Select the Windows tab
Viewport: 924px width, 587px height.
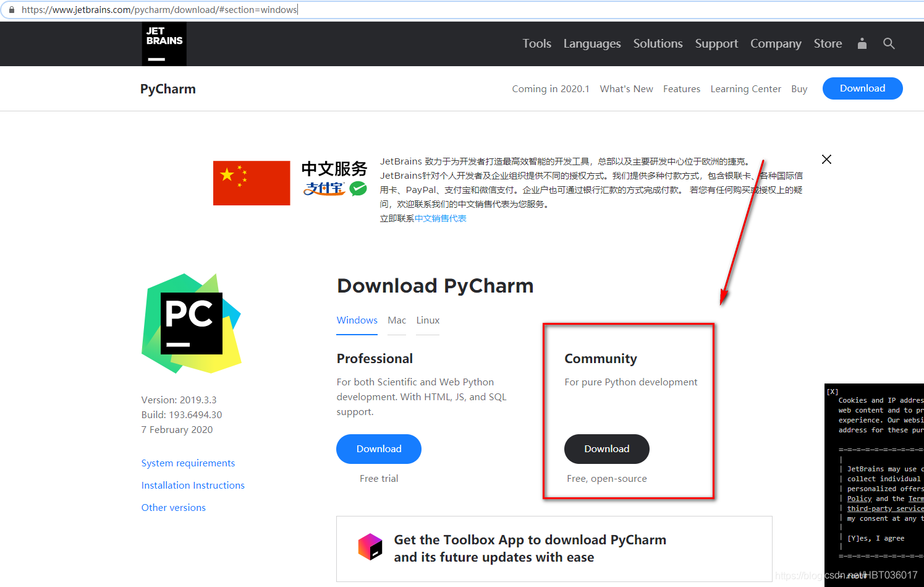point(357,320)
